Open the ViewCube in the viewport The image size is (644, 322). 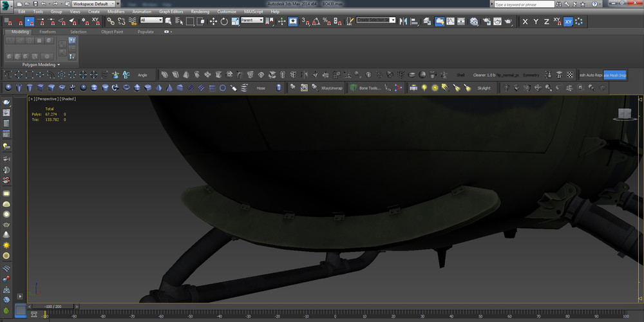[x=624, y=115]
